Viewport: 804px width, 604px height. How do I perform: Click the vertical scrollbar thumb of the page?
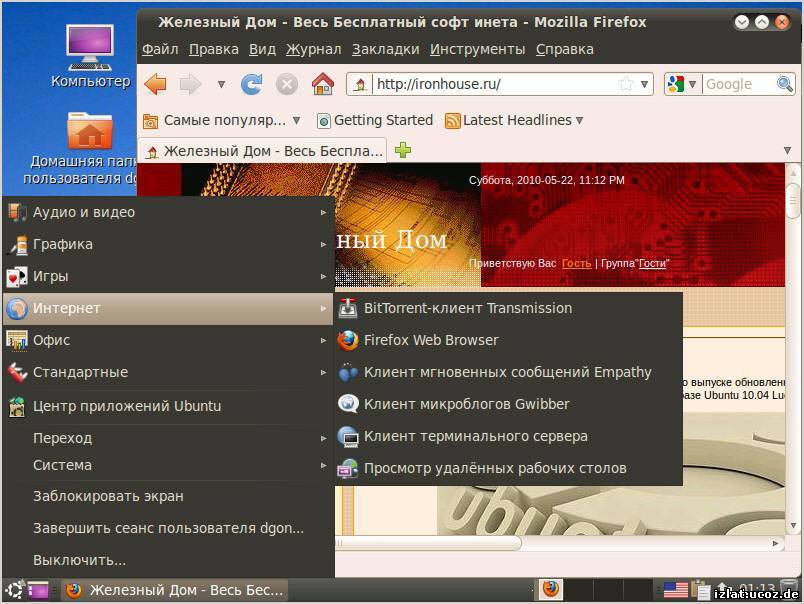[x=793, y=200]
